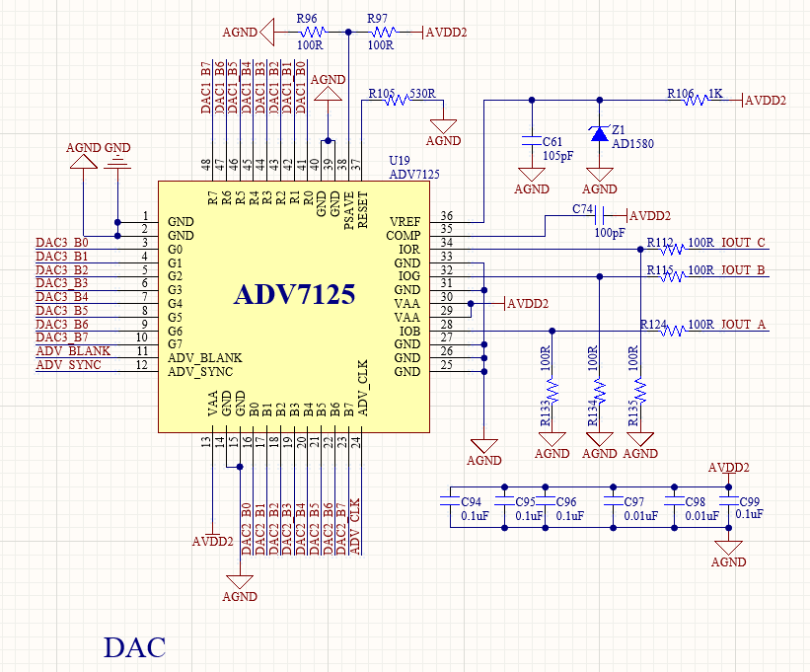Select the R112 resistor on IOUT_C line
This screenshot has height=672, width=810.
coord(671,250)
